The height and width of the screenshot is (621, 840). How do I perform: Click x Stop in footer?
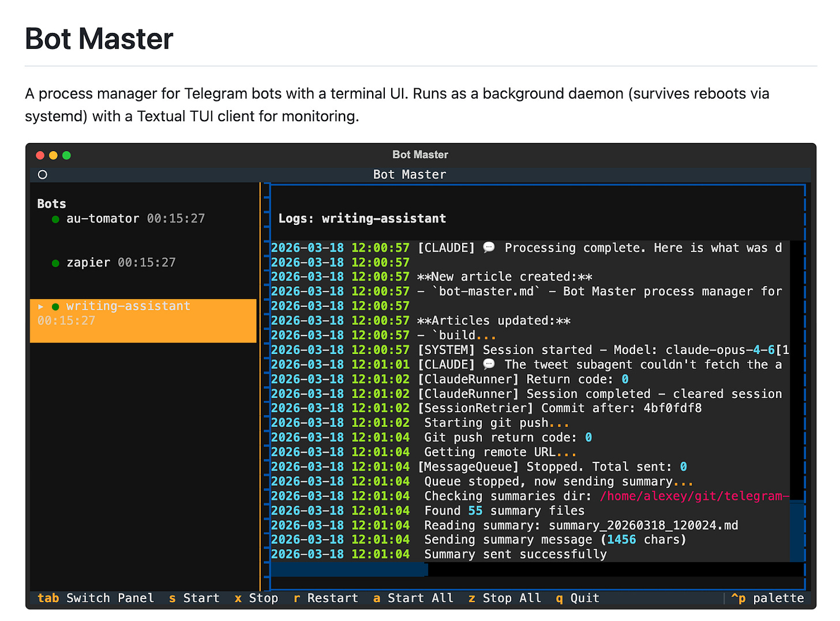click(x=256, y=598)
